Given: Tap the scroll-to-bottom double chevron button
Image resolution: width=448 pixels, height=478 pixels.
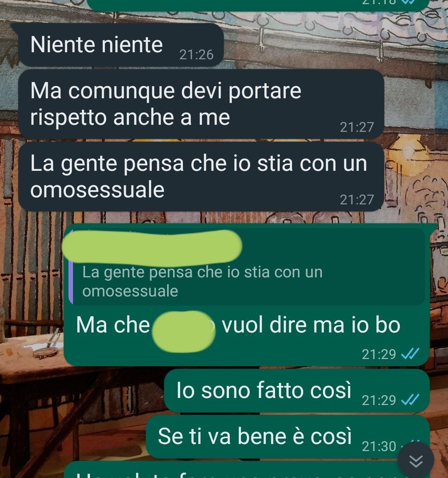Looking at the screenshot, I should 416,461.
